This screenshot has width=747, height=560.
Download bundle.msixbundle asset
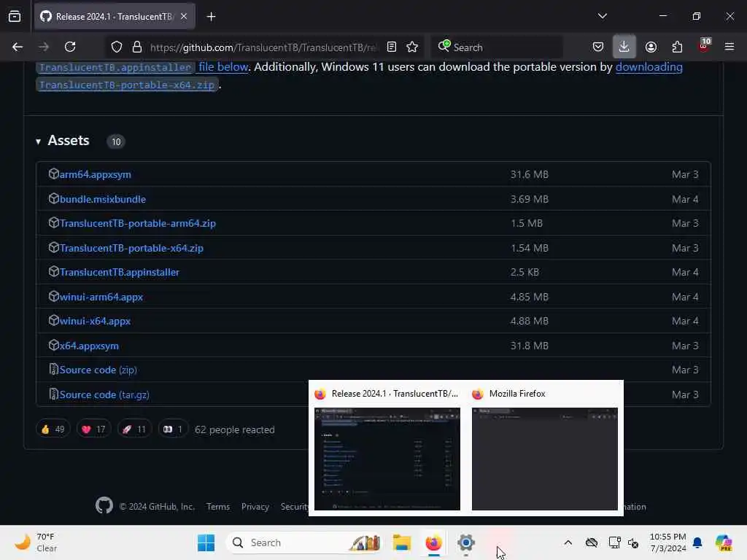point(103,199)
